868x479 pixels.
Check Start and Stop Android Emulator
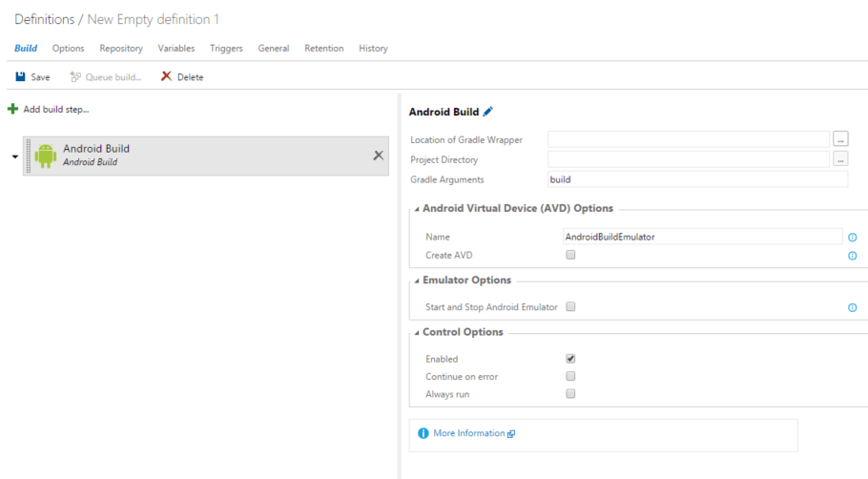pyautogui.click(x=570, y=306)
